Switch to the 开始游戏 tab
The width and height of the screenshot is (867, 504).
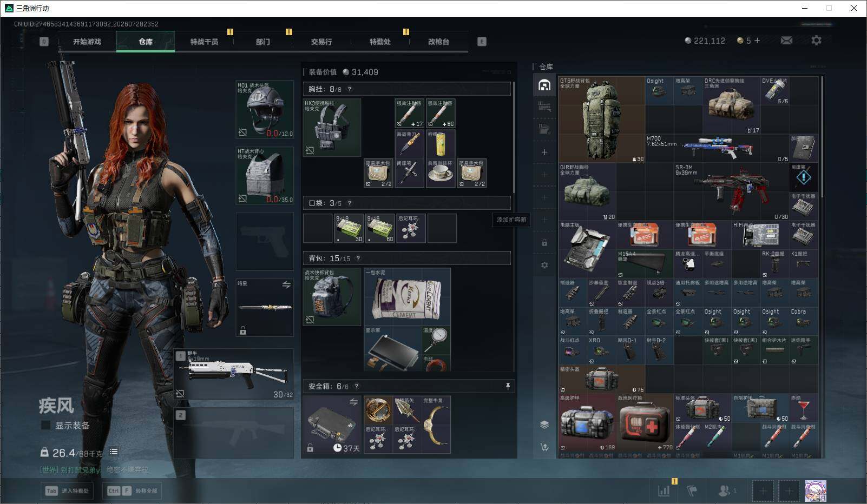87,42
